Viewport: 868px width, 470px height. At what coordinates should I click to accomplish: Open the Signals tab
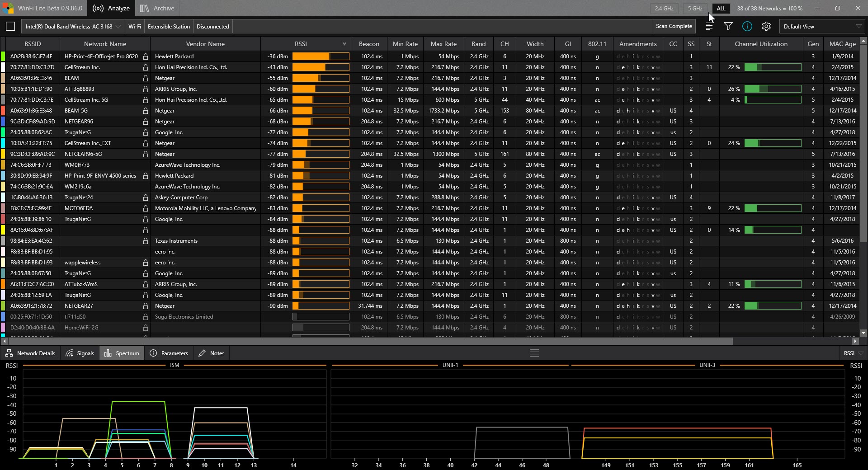80,353
